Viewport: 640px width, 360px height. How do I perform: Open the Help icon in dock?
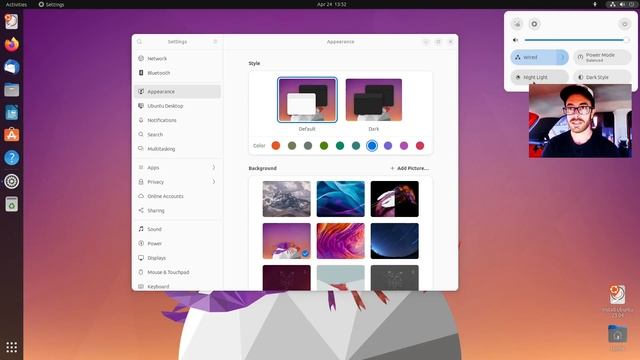[x=11, y=158]
